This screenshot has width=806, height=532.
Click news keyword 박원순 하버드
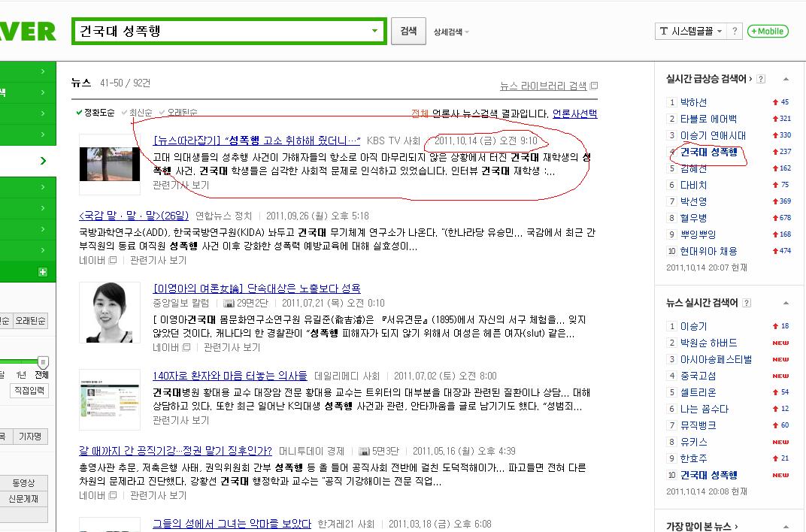(x=708, y=343)
